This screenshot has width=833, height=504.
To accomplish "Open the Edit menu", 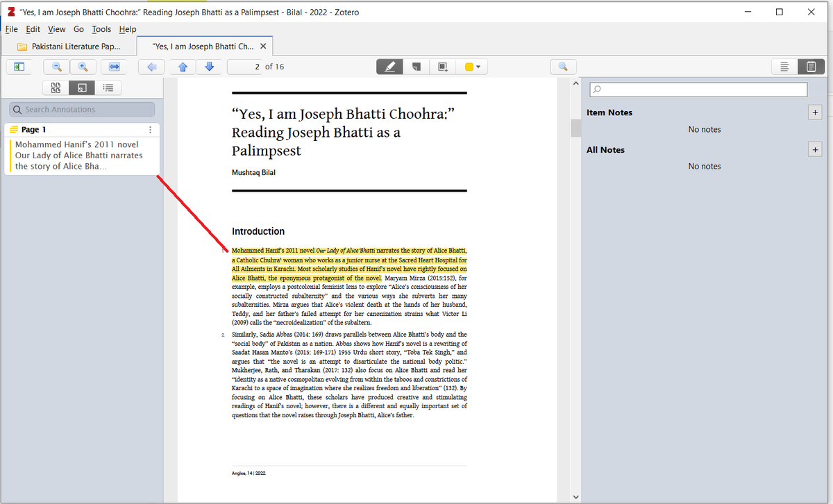I will click(33, 29).
